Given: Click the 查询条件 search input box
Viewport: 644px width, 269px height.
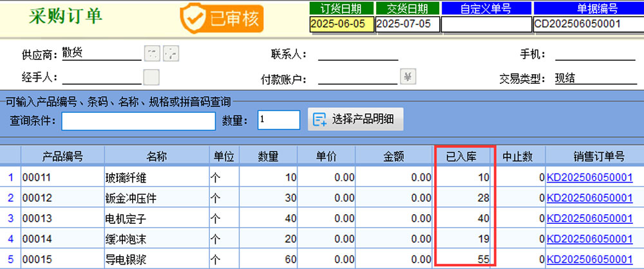Looking at the screenshot, I should [x=138, y=121].
